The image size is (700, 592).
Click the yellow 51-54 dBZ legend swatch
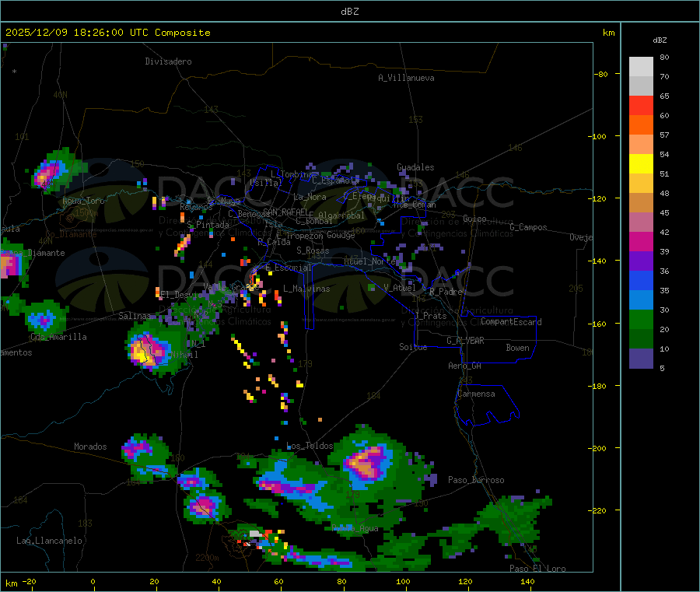(641, 164)
